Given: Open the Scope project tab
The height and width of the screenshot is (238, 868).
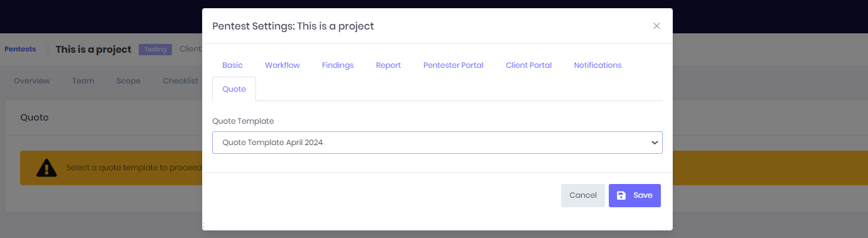Looking at the screenshot, I should point(129,81).
